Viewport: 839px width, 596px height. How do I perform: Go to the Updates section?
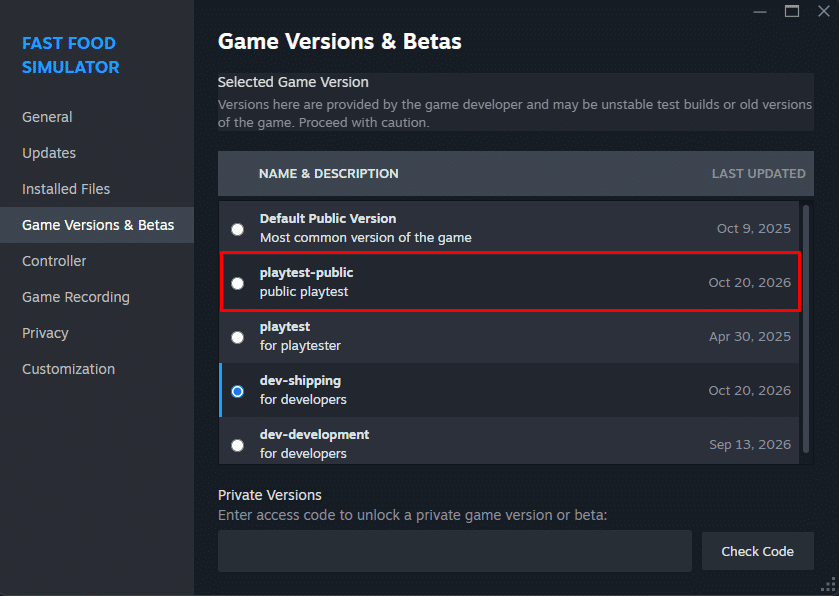pyautogui.click(x=49, y=153)
